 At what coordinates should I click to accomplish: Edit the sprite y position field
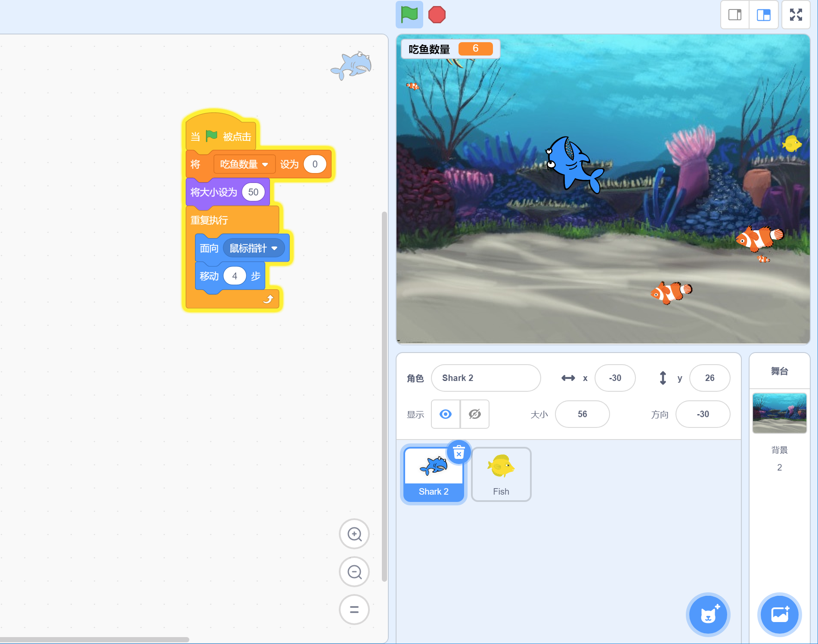[x=710, y=378]
